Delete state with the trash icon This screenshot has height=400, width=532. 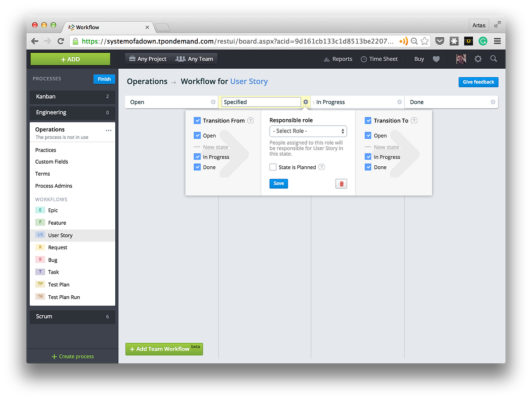[341, 184]
